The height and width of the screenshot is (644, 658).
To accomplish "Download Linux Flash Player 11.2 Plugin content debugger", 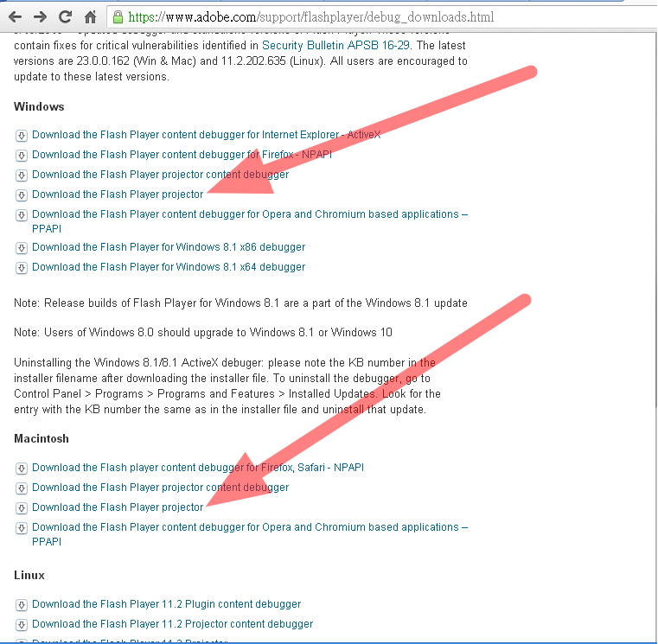I will (x=166, y=604).
